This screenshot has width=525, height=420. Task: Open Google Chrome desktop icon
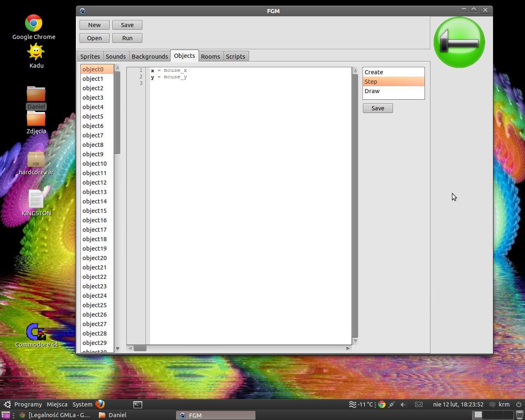[34, 24]
